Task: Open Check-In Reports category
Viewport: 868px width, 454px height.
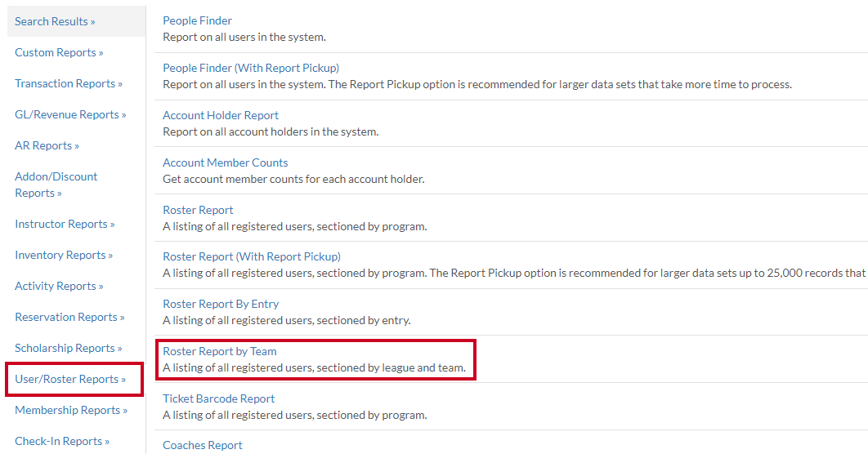Action: [62, 441]
